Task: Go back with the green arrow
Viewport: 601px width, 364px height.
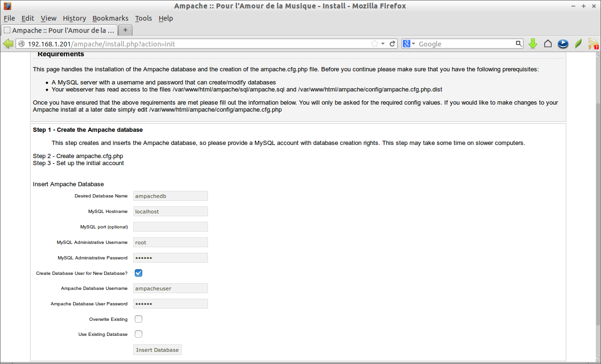Action: click(8, 44)
